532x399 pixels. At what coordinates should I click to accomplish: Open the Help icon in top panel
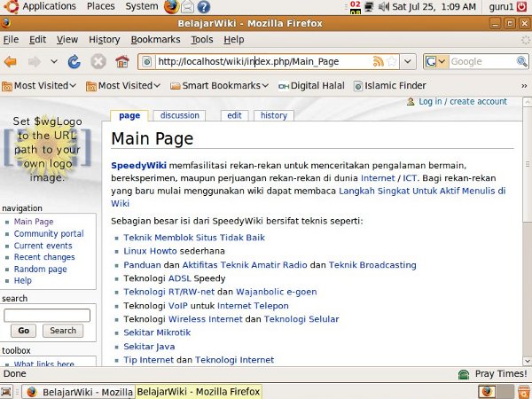(204, 6)
